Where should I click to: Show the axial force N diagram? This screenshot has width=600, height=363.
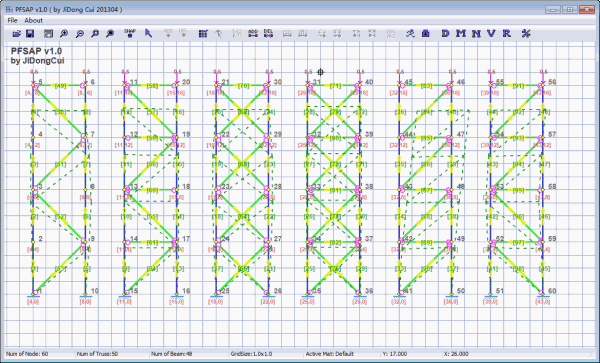(476, 34)
